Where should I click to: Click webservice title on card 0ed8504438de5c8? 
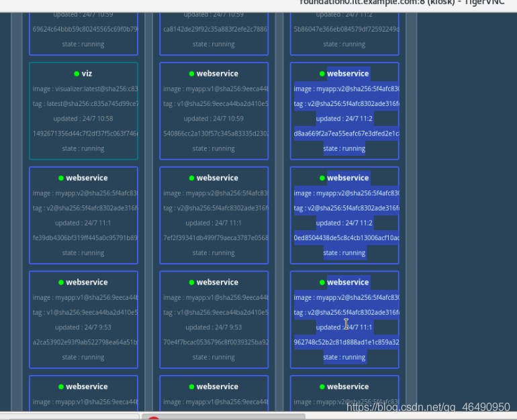click(348, 178)
